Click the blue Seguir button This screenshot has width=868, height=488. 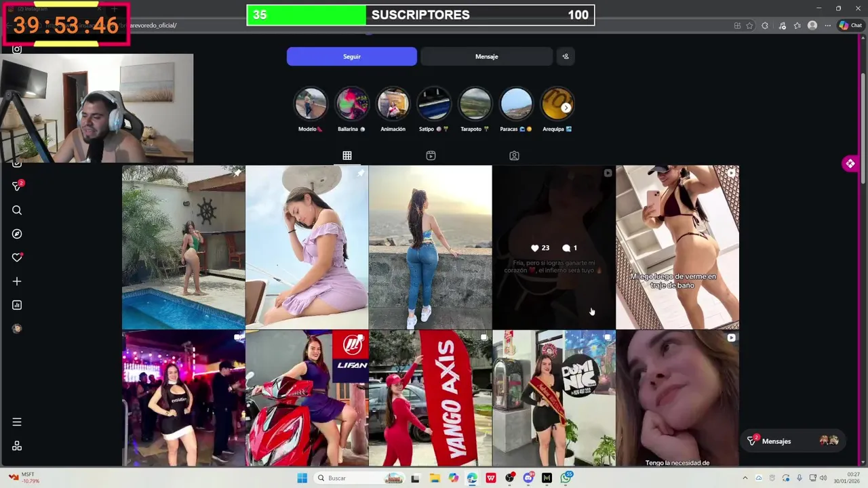pyautogui.click(x=351, y=56)
